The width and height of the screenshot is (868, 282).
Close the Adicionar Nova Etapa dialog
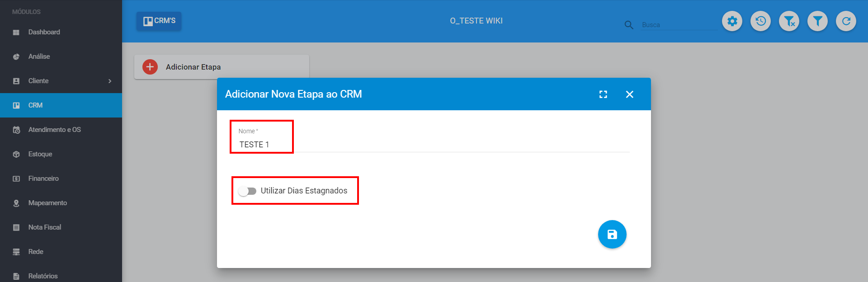pos(629,94)
